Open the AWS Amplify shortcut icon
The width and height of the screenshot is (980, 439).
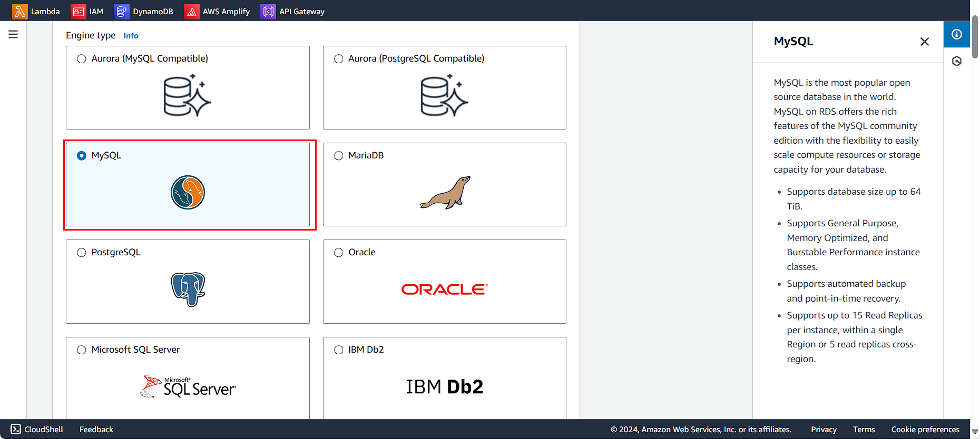tap(192, 11)
